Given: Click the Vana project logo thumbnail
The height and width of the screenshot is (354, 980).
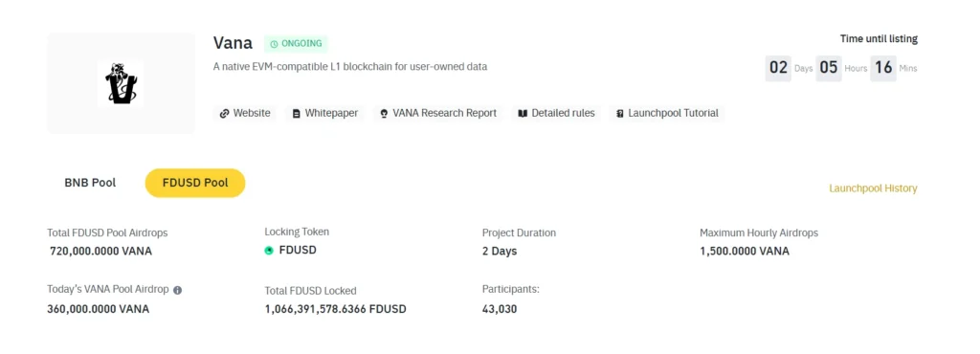Looking at the screenshot, I should click(121, 83).
